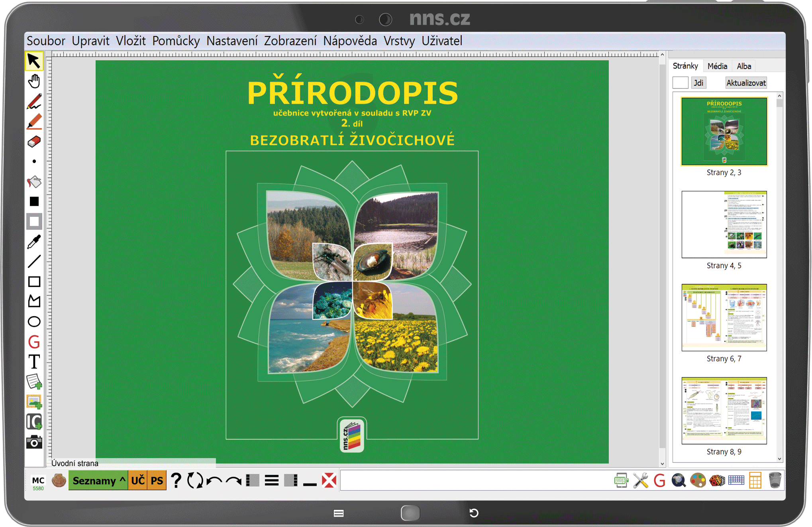Click the Jdi button

[698, 83]
